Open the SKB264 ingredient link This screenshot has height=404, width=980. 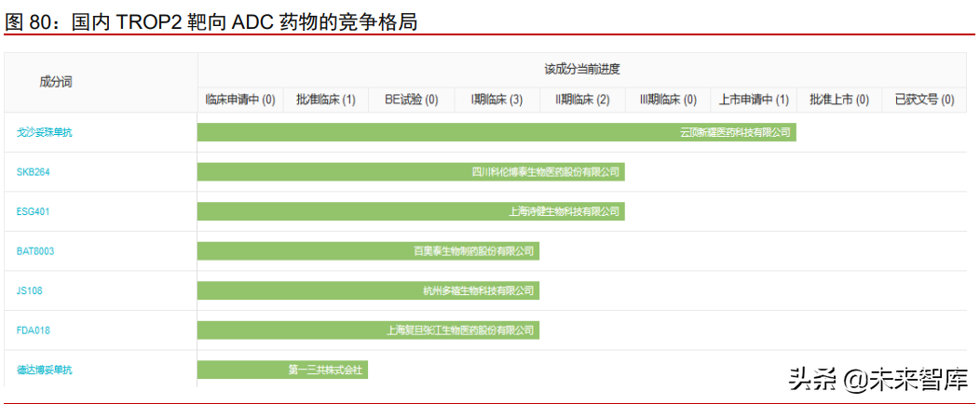pos(34,172)
